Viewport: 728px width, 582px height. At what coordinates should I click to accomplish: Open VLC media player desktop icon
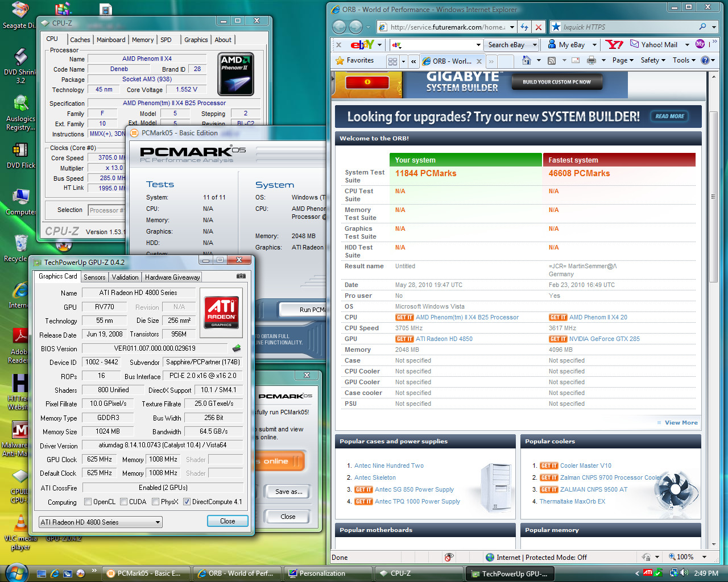click(20, 531)
